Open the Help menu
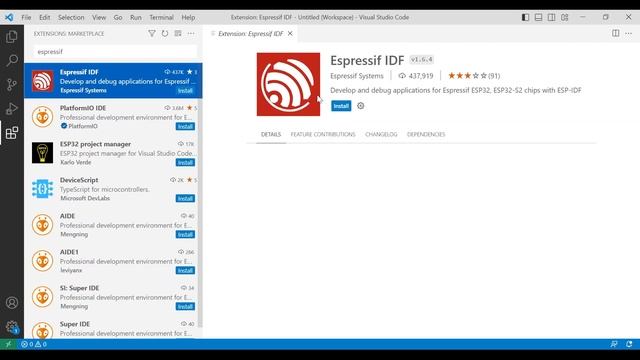The width and height of the screenshot is (640, 360). tap(188, 17)
